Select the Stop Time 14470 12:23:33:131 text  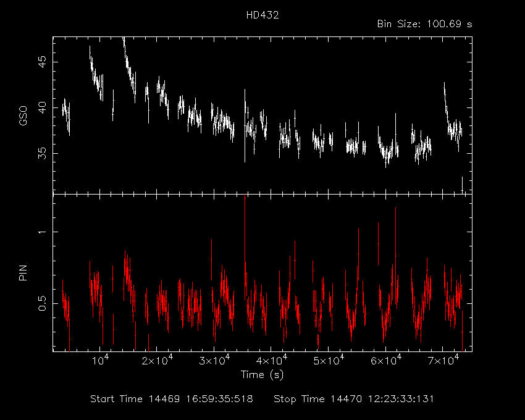click(353, 399)
